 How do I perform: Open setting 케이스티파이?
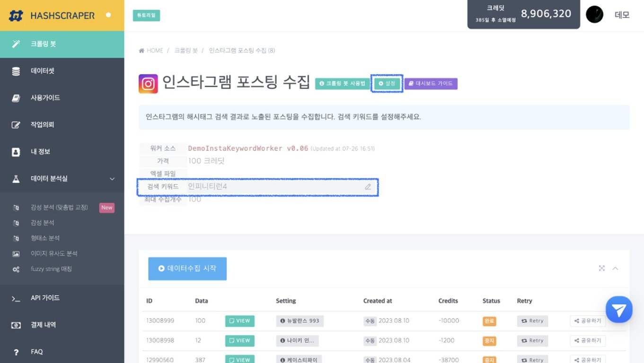[x=299, y=360]
